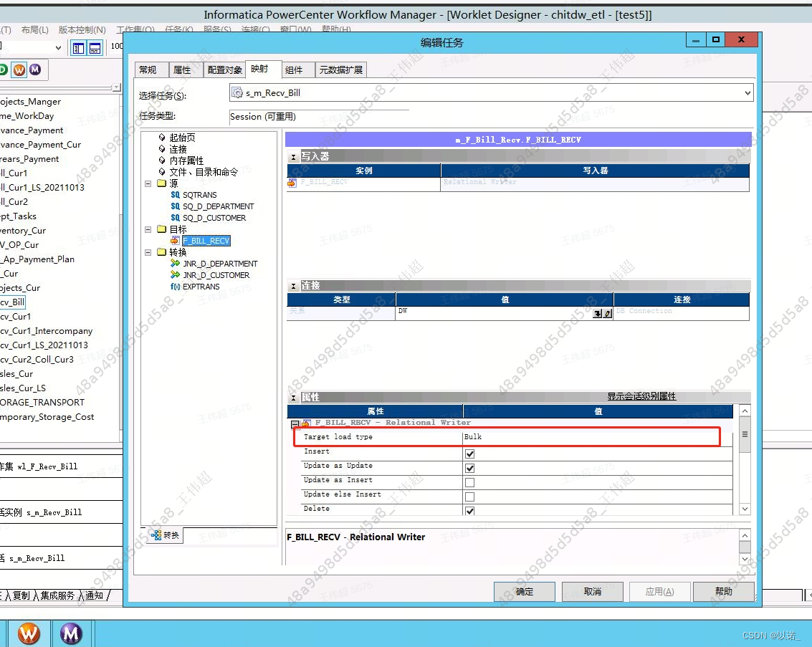This screenshot has height=647, width=812.
Task: Toggle the Insert checkbox
Action: tap(469, 454)
